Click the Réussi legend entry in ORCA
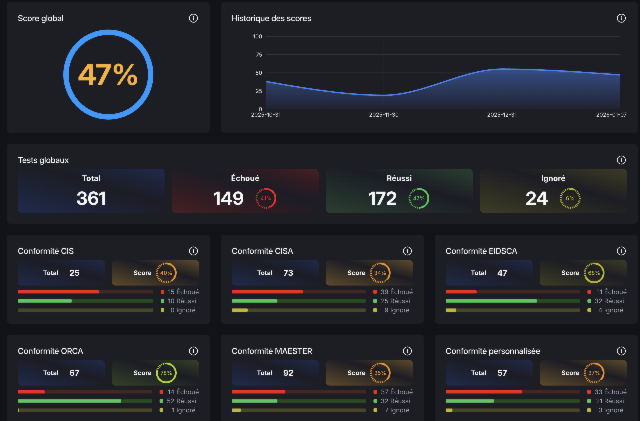 pyautogui.click(x=178, y=401)
